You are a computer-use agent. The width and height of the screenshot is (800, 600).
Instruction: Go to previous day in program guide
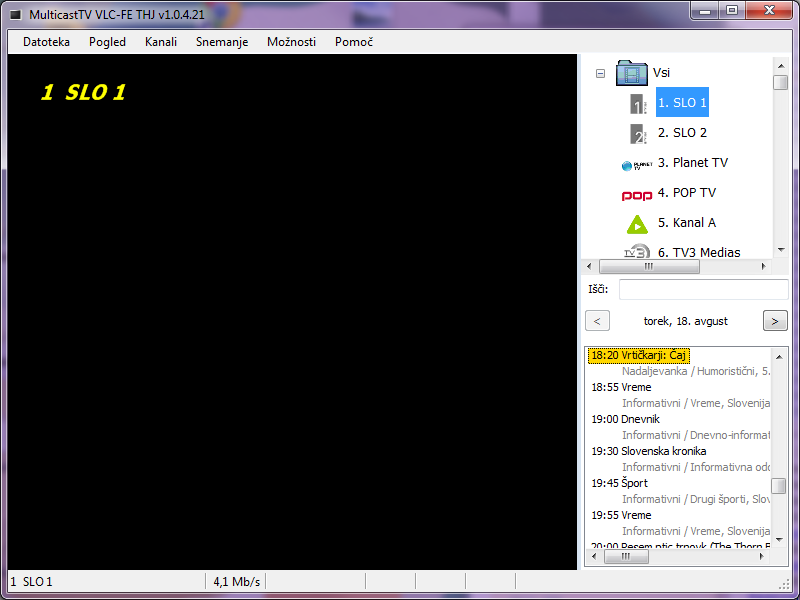tap(597, 321)
